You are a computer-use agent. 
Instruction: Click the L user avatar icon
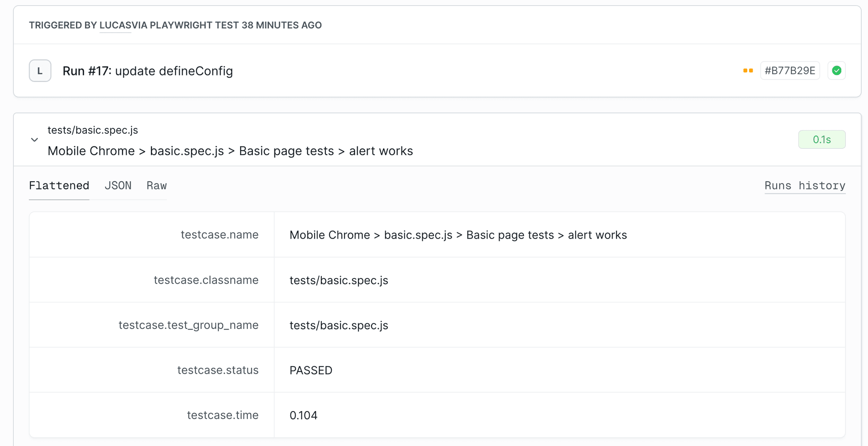pyautogui.click(x=40, y=71)
